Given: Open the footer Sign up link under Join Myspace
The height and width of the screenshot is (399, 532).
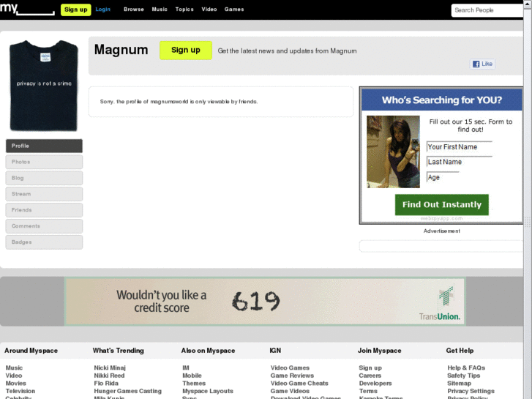Looking at the screenshot, I should (x=370, y=368).
